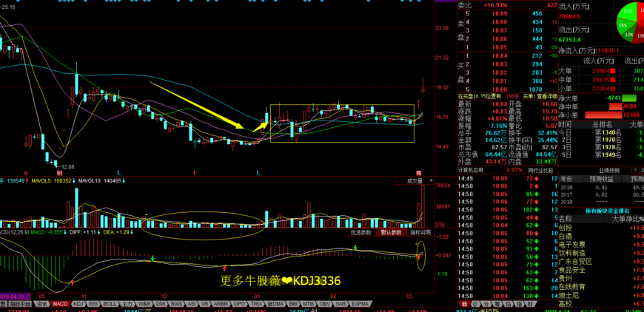Select the 新DMA indicator tab

coord(275,304)
